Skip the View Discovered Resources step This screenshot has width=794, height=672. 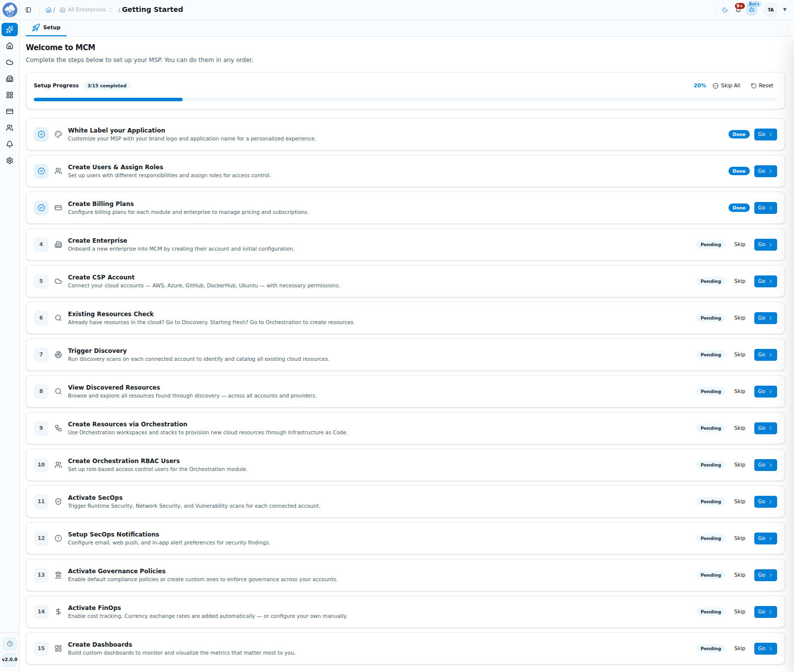739,392
